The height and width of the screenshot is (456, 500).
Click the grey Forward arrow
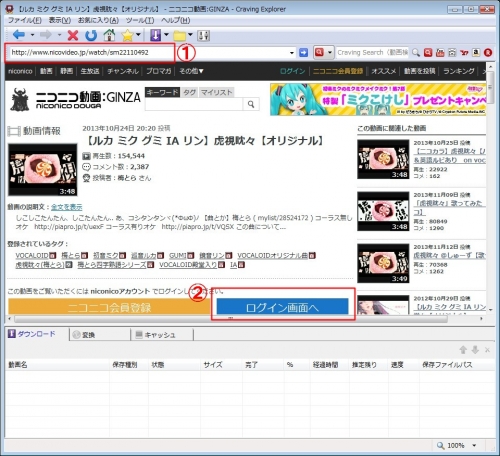click(46, 35)
